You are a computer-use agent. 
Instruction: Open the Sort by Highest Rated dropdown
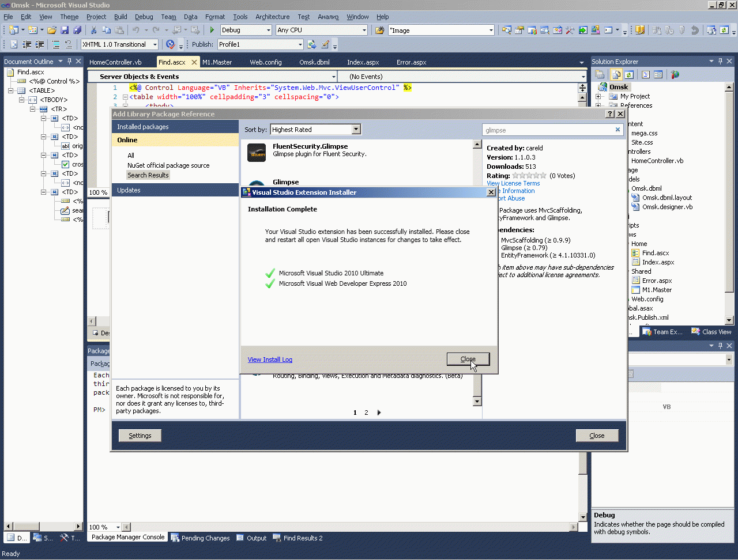click(x=356, y=130)
